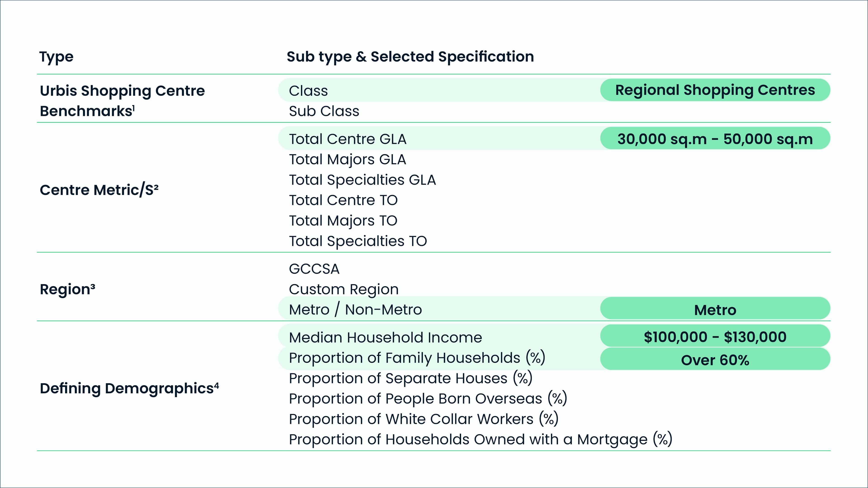Screen dimensions: 868x488
Task: Click the Class row label
Action: coord(308,91)
